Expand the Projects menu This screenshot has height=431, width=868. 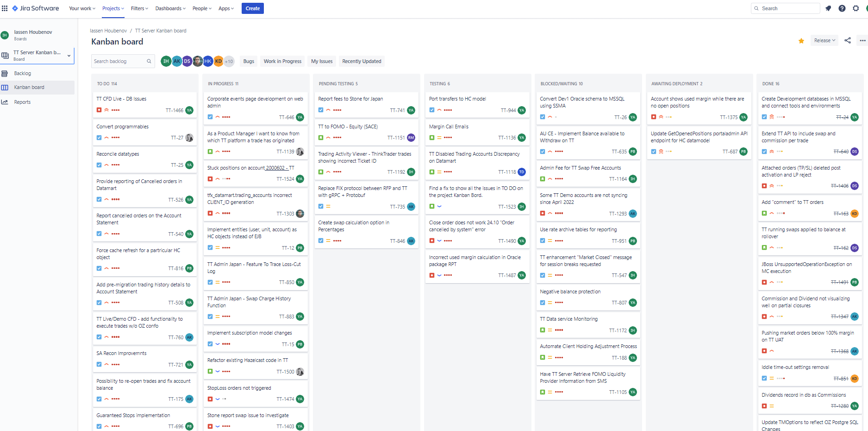click(112, 8)
